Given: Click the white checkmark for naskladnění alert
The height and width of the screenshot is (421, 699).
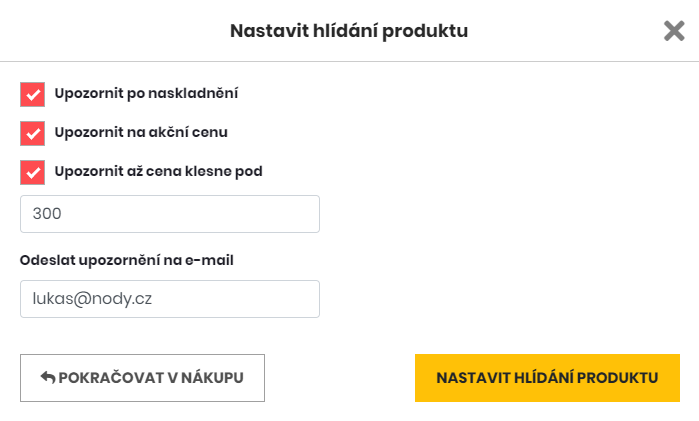Looking at the screenshot, I should [33, 95].
